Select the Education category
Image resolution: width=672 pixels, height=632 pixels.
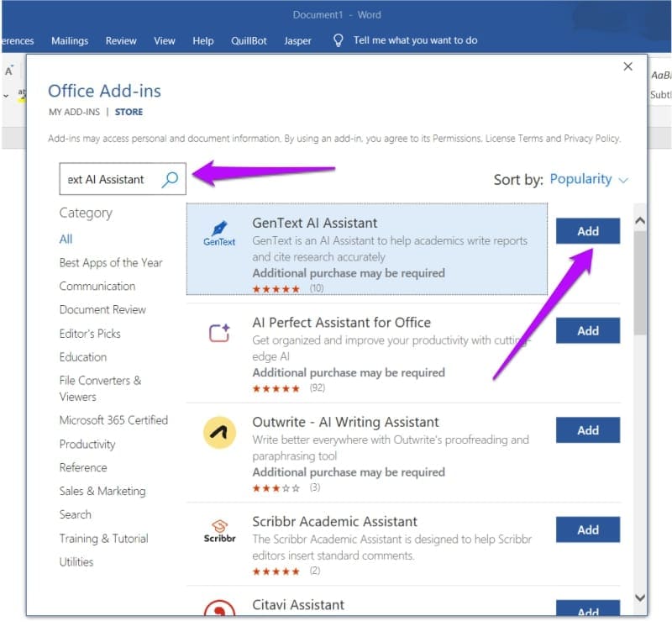coord(82,356)
